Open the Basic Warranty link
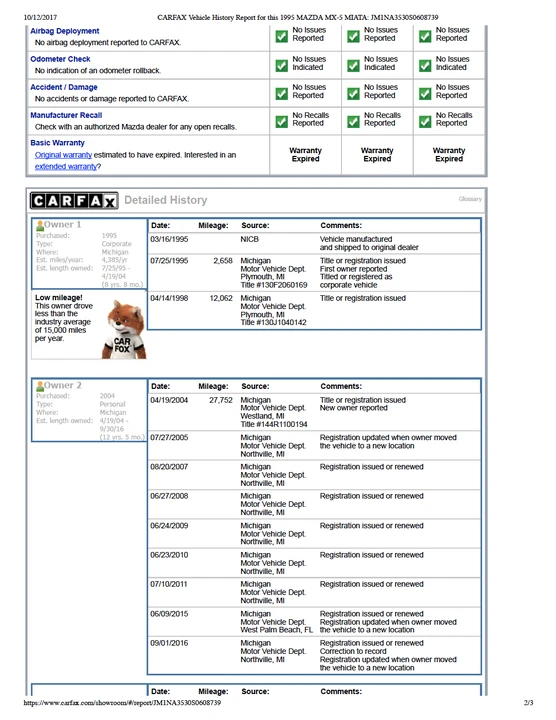The image size is (556, 720). click(57, 143)
